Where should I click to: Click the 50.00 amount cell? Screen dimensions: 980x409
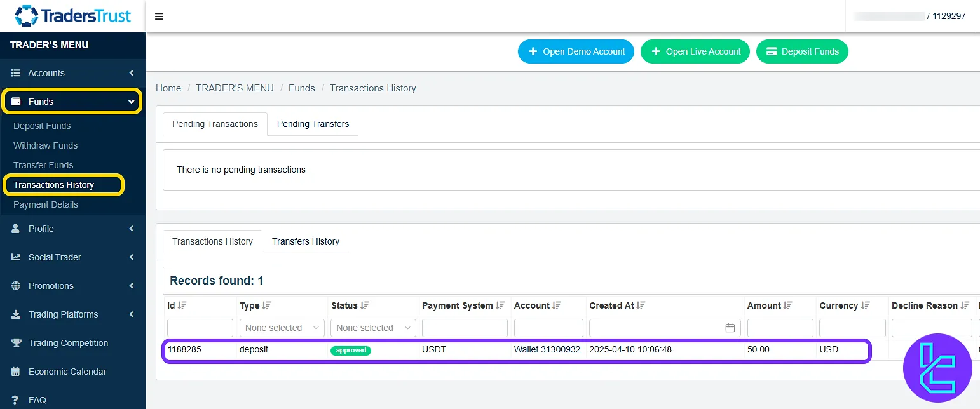click(758, 349)
